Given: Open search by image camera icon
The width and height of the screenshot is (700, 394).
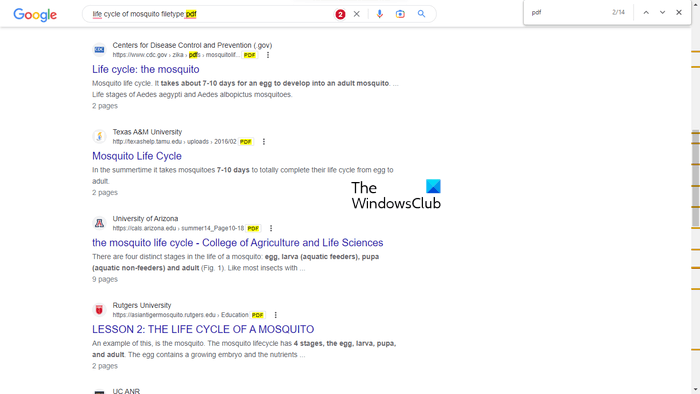Looking at the screenshot, I should pyautogui.click(x=400, y=14).
